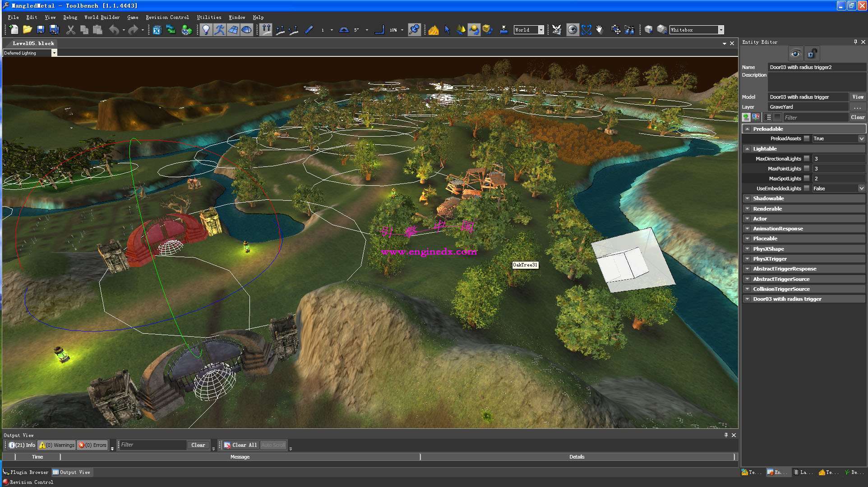Toggle the light bulb lighting icon
This screenshot has height=487, width=868.
(x=206, y=30)
